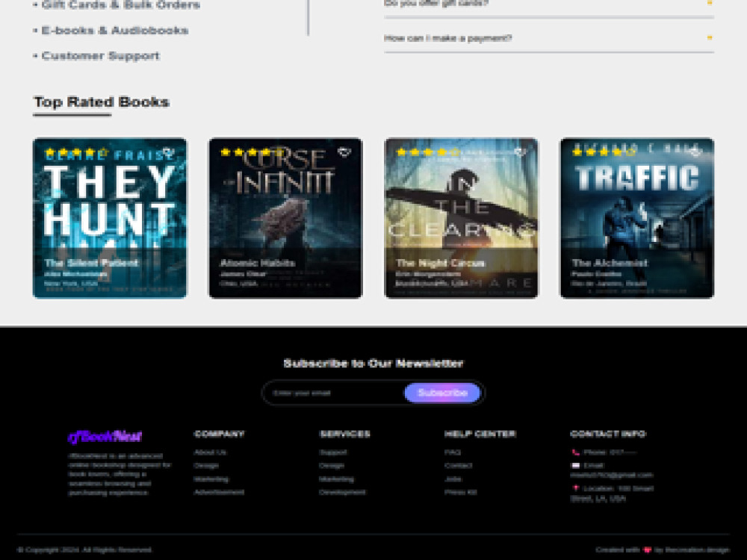
Task: Click the CONTACT INFO column heading
Action: (x=608, y=434)
